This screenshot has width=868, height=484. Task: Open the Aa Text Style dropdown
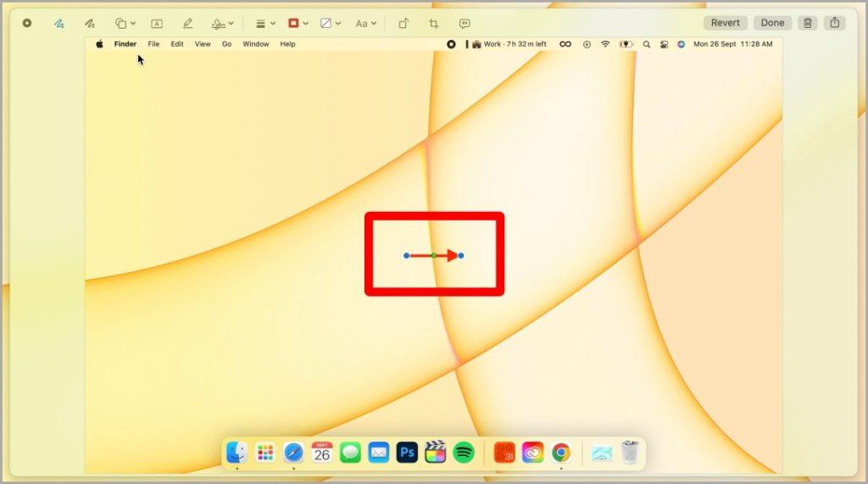point(365,23)
